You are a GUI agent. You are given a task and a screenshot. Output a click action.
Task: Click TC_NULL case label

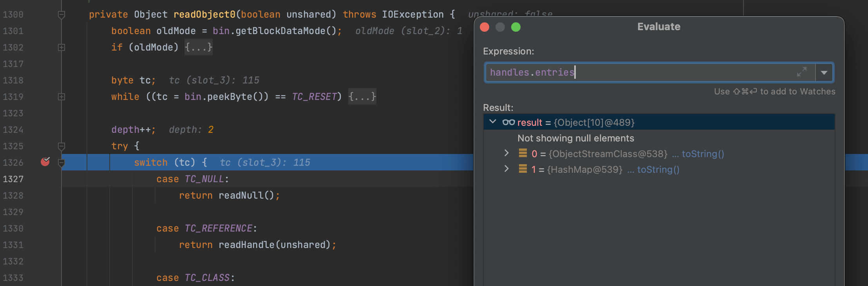(x=204, y=179)
